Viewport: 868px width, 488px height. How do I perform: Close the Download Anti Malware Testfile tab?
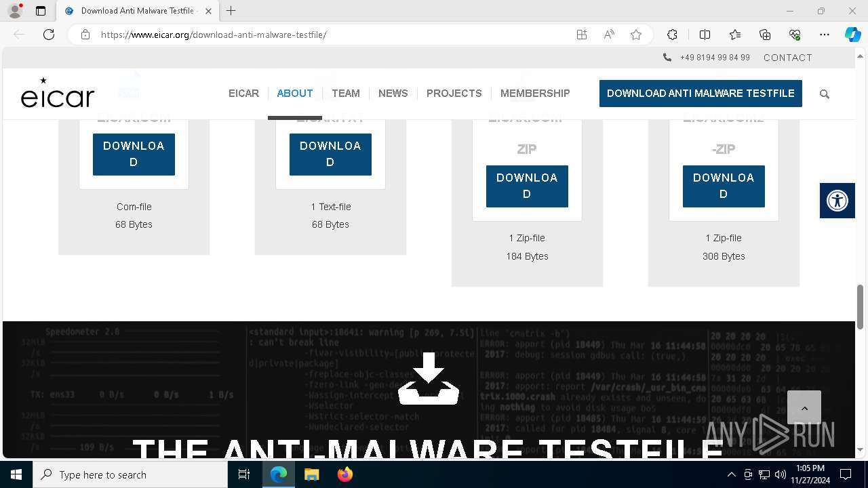click(208, 11)
